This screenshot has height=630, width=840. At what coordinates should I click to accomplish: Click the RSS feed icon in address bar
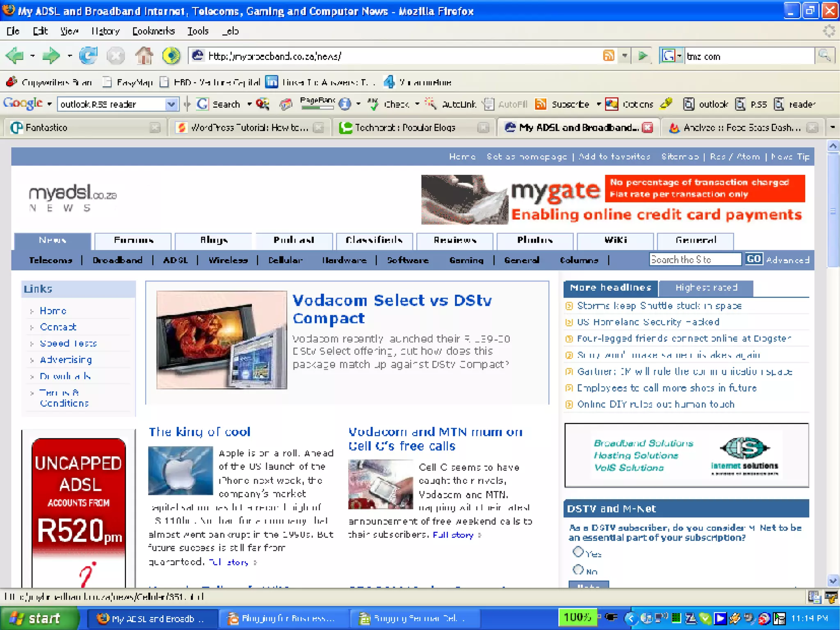click(x=609, y=55)
